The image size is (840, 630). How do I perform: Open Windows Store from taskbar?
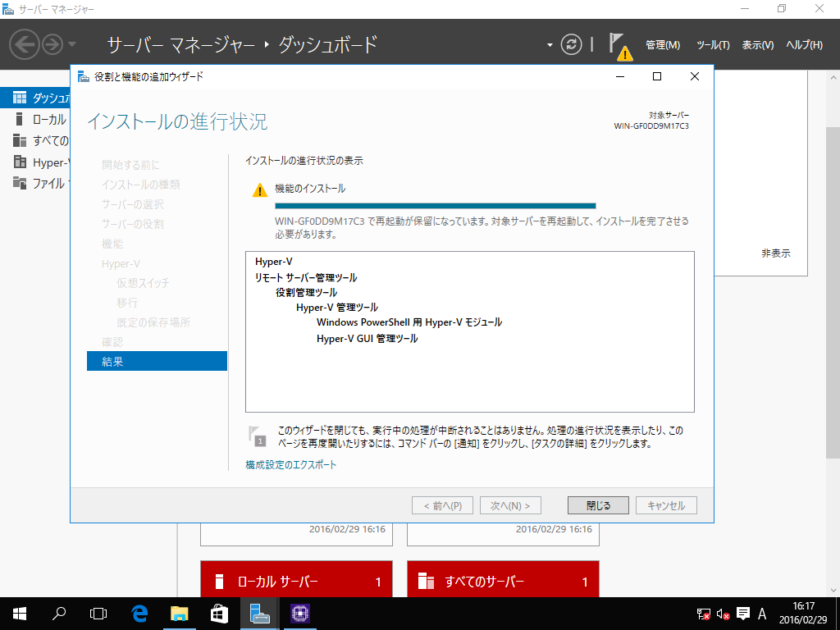tap(219, 614)
